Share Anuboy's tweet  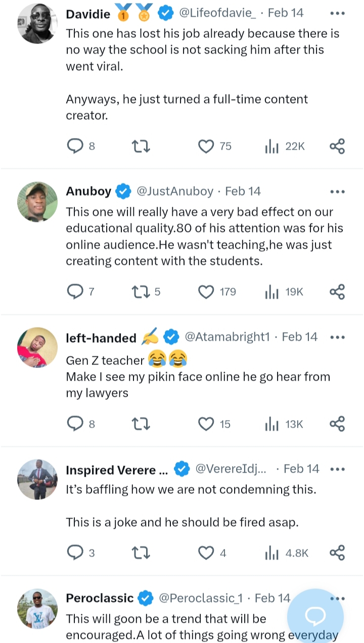337,292
